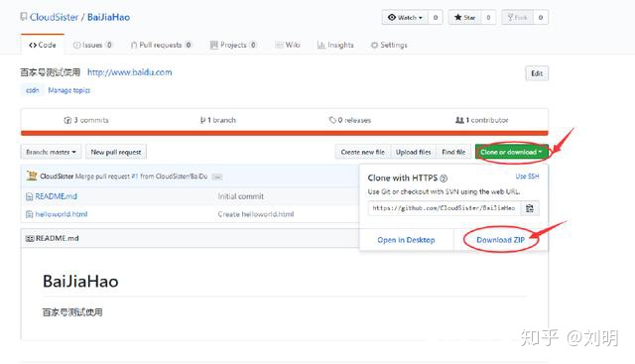Click the Star count 0
Image resolution: width=635 pixels, height=364 pixels.
click(488, 18)
